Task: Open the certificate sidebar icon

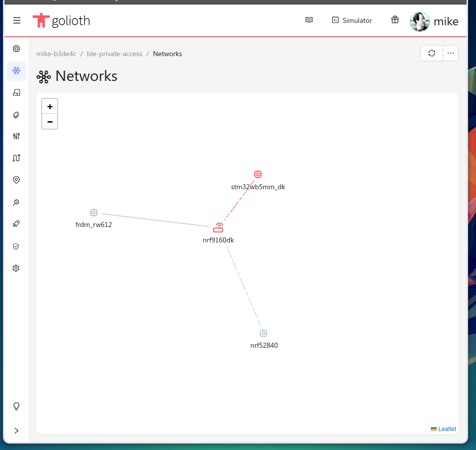Action: click(16, 92)
